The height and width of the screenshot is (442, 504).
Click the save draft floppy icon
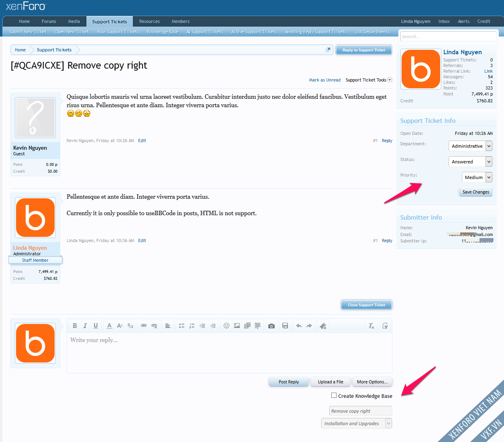click(285, 326)
